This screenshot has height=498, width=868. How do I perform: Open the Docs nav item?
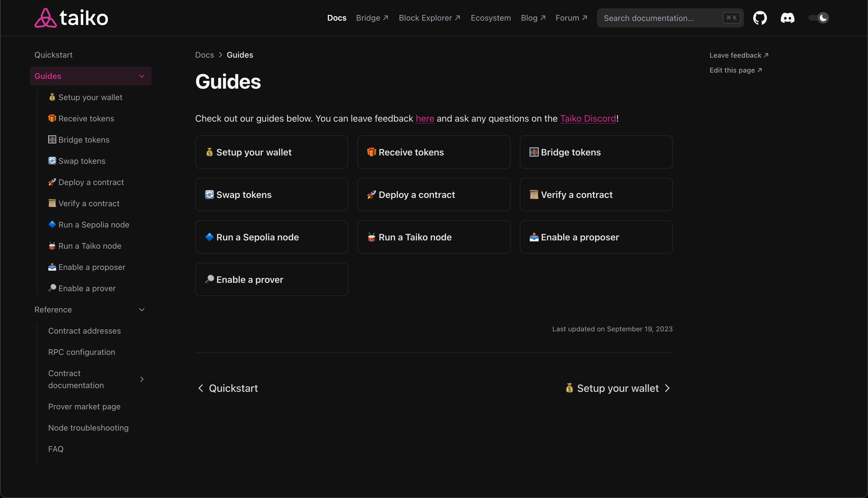pyautogui.click(x=337, y=18)
